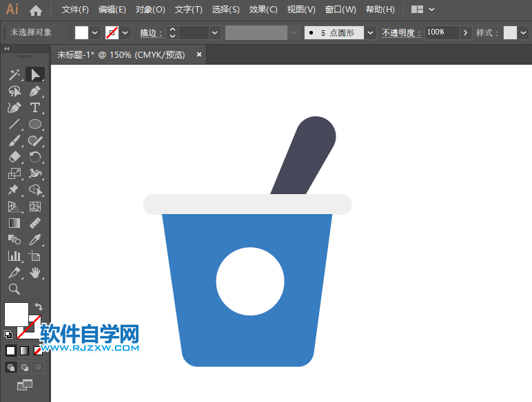Set toolbar paint mode to None

coord(38,350)
